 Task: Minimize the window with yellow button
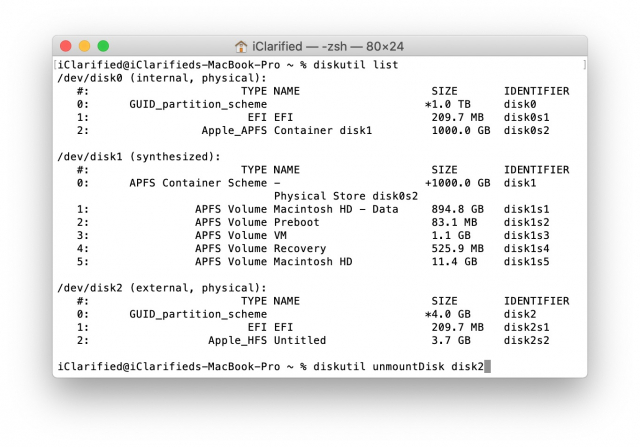(84, 46)
